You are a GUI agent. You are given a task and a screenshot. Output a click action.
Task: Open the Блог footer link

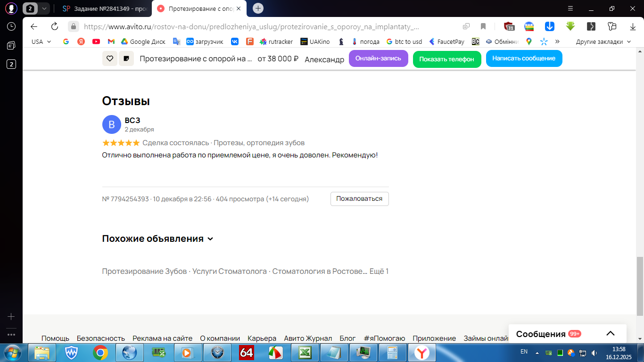point(348,338)
